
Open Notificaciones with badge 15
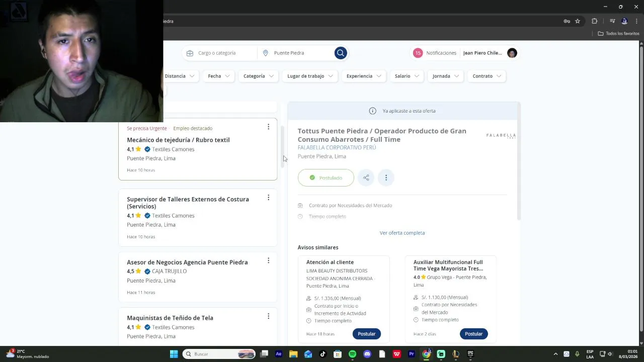(x=435, y=53)
